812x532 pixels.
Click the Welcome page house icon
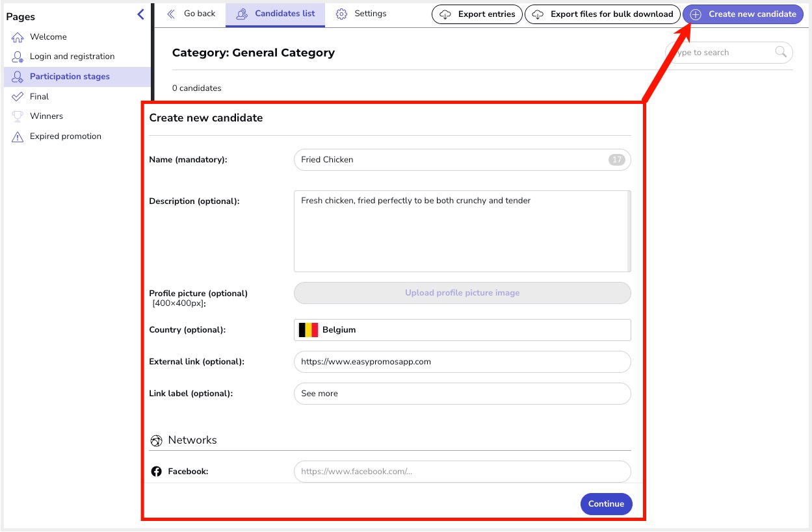pyautogui.click(x=18, y=37)
